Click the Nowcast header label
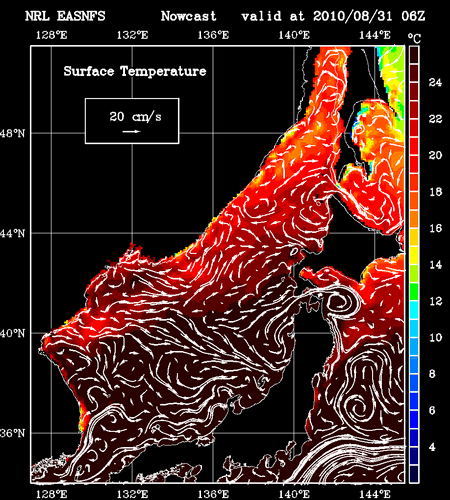 tap(188, 16)
